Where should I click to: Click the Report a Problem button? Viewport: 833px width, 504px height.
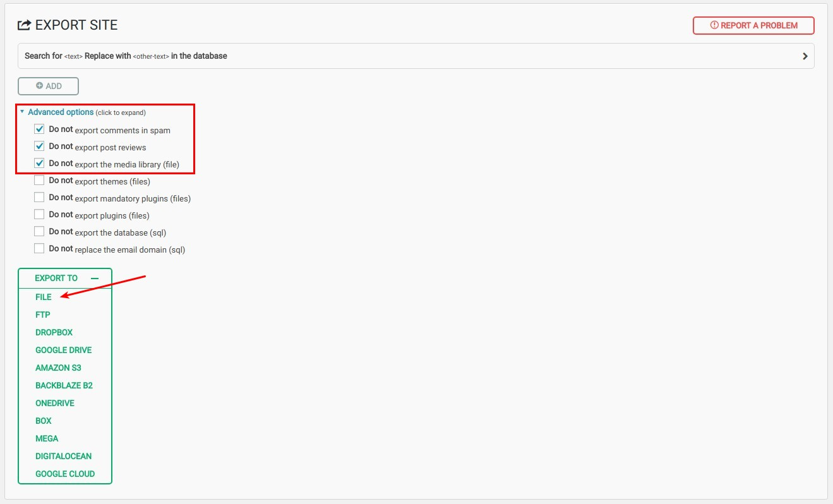(x=753, y=25)
